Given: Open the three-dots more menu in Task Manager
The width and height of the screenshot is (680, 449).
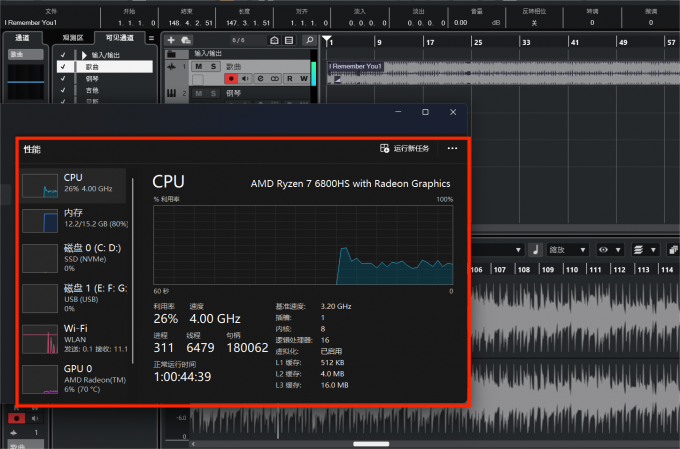Looking at the screenshot, I should 452,148.
